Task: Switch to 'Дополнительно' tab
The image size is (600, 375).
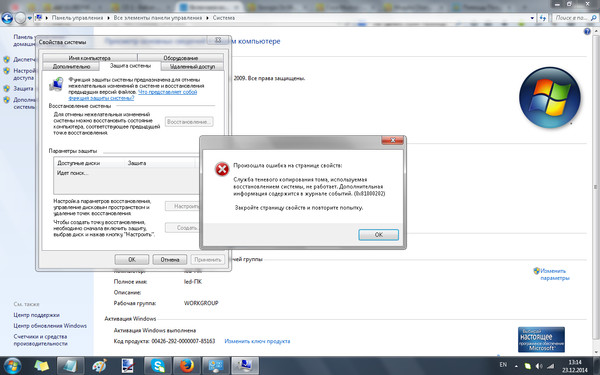Action: coord(71,67)
